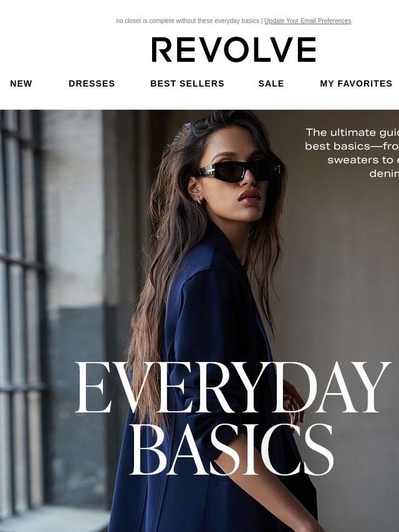Visit MY FAVORITES from navigation
Screen dimensions: 399x532
[356, 83]
